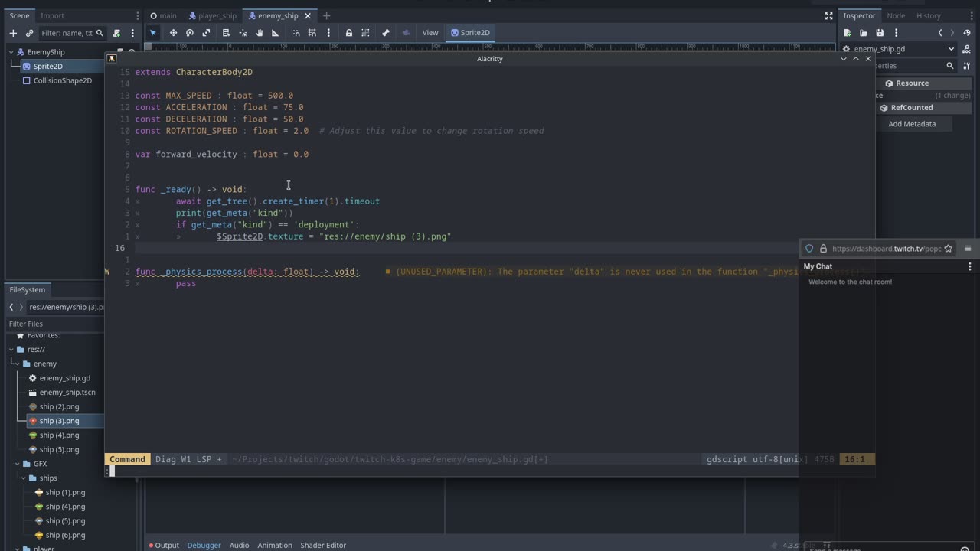Screen dimensions: 980x551
Task: Collapse the ships subfolder
Action: point(24,478)
